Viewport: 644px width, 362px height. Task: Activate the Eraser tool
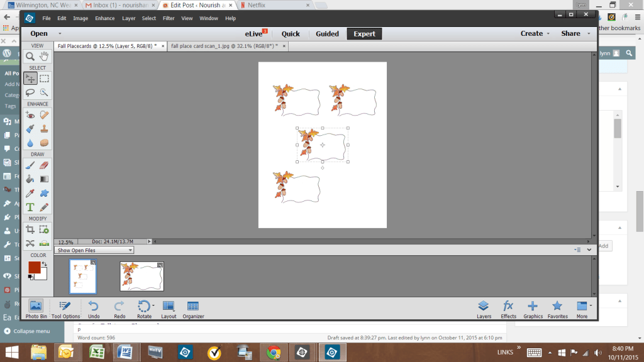pyautogui.click(x=44, y=165)
